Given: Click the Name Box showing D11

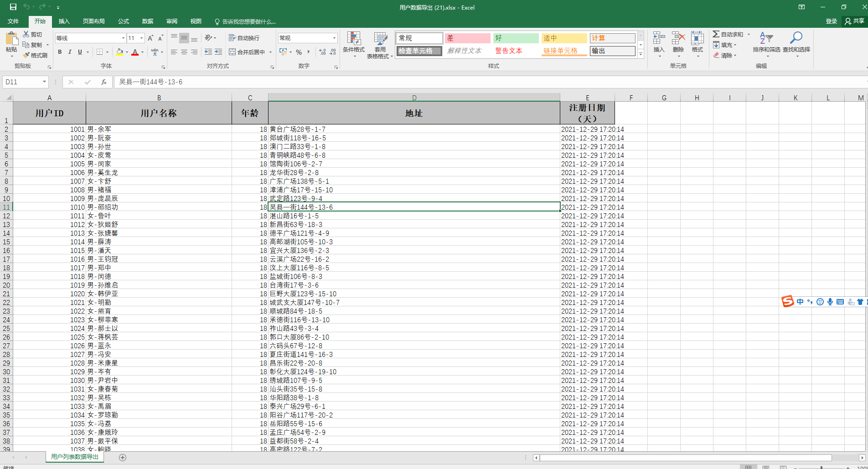Looking at the screenshot, I should tap(21, 82).
